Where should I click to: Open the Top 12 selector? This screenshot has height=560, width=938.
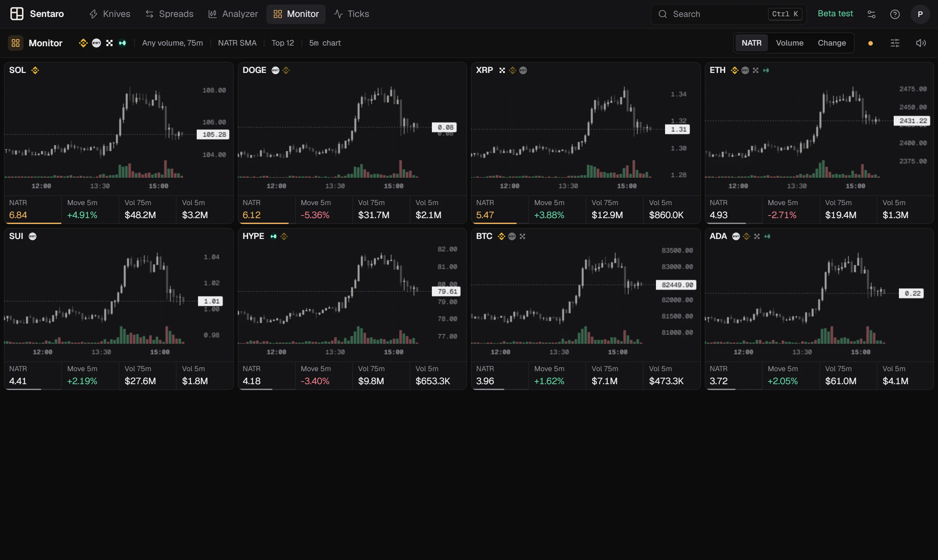(x=283, y=43)
